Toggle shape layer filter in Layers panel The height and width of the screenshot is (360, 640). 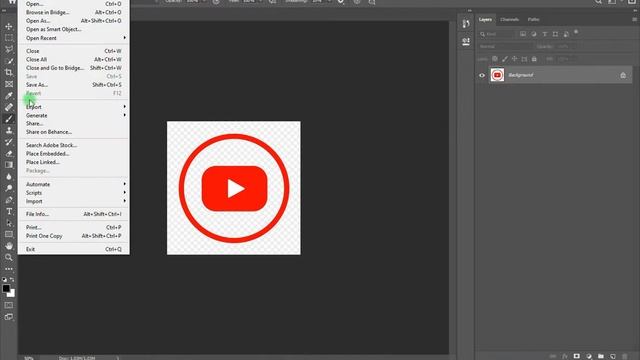coord(555,34)
